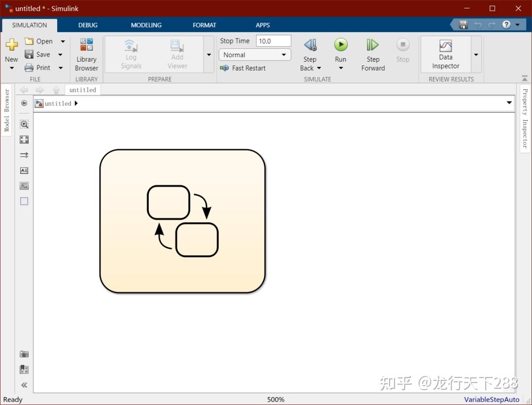This screenshot has height=405, width=532.
Task: Click inside the Stop Time field
Action: click(x=273, y=40)
